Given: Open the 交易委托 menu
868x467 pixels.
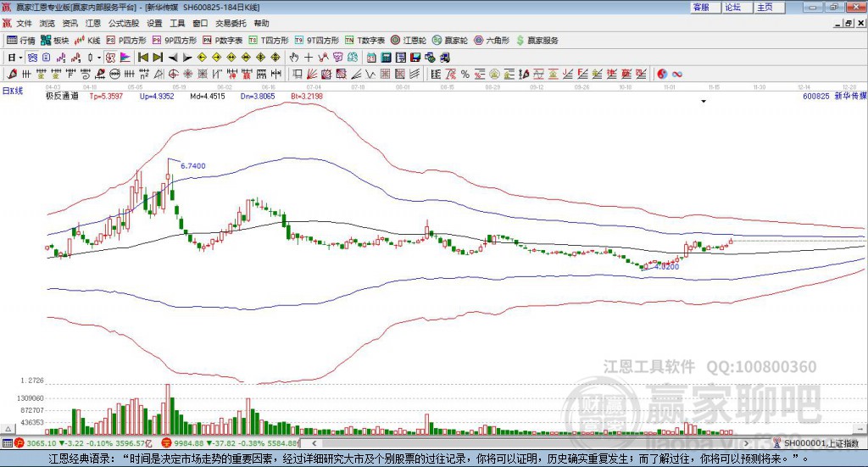Looking at the screenshot, I should (x=231, y=23).
